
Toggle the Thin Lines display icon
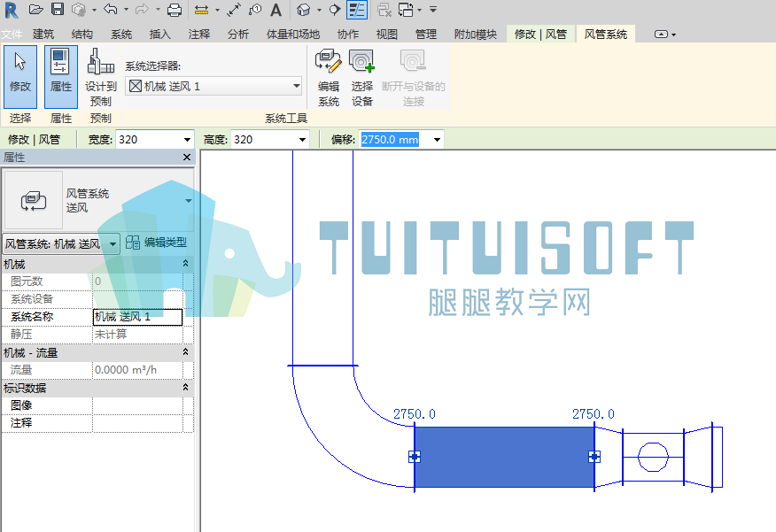point(357,10)
